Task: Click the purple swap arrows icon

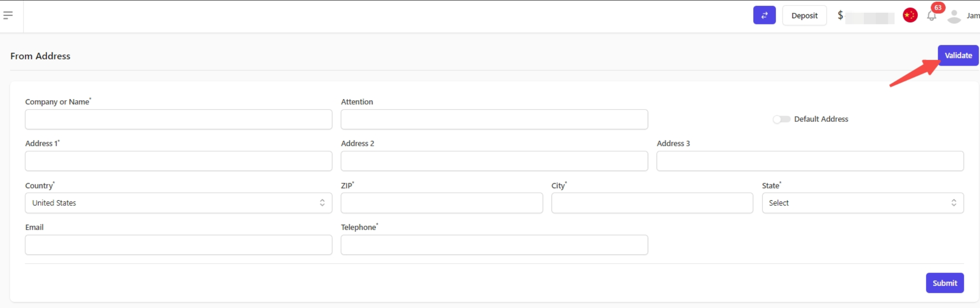Action: point(764,15)
